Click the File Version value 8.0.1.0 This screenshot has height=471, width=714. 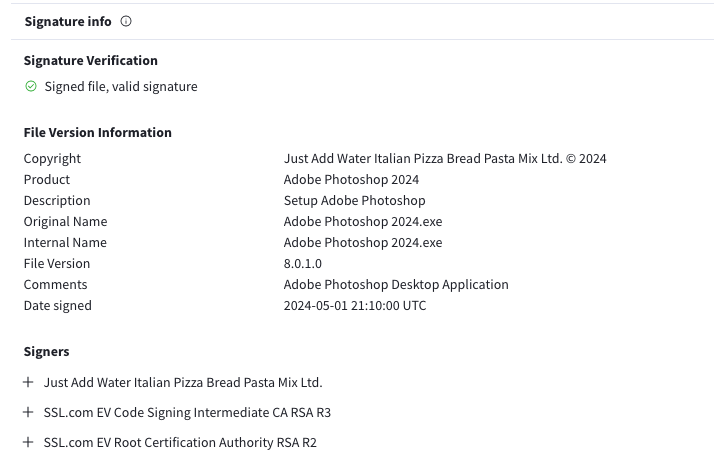pos(303,263)
